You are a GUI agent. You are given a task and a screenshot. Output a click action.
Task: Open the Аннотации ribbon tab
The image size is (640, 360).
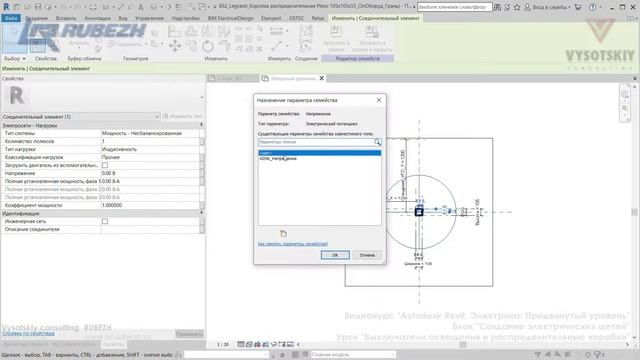point(97,18)
